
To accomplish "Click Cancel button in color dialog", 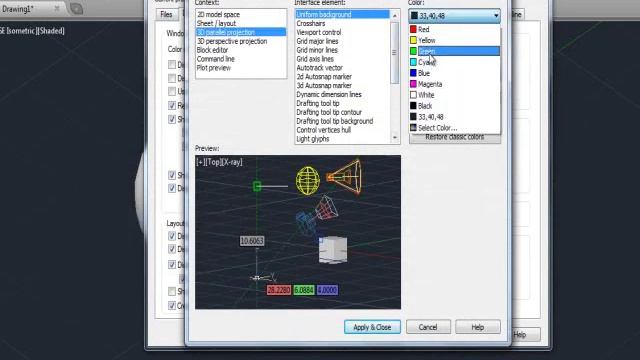I will pos(428,327).
